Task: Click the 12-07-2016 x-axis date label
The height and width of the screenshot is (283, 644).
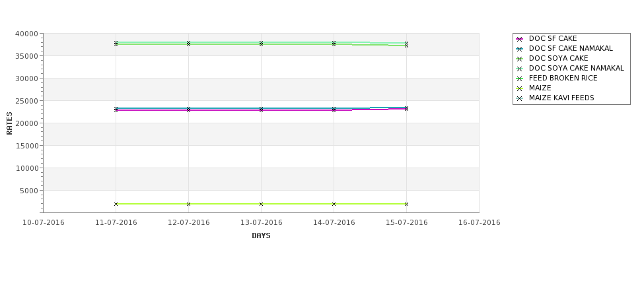Action: (188, 222)
